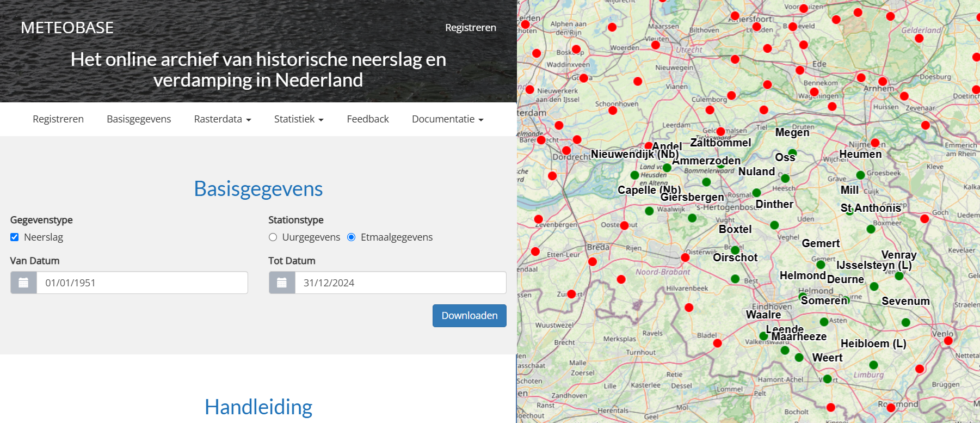The image size is (980, 423).
Task: Select the green marker left of Groesbeek
Action: click(860, 175)
